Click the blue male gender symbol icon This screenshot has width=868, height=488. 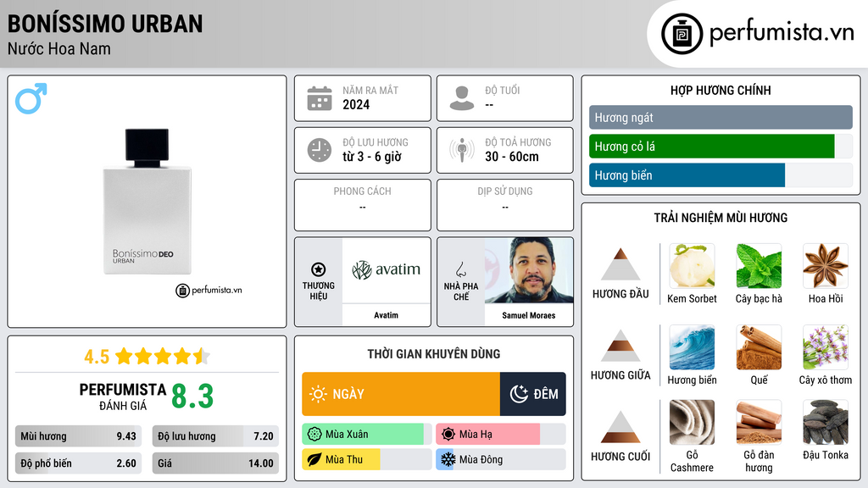click(31, 98)
